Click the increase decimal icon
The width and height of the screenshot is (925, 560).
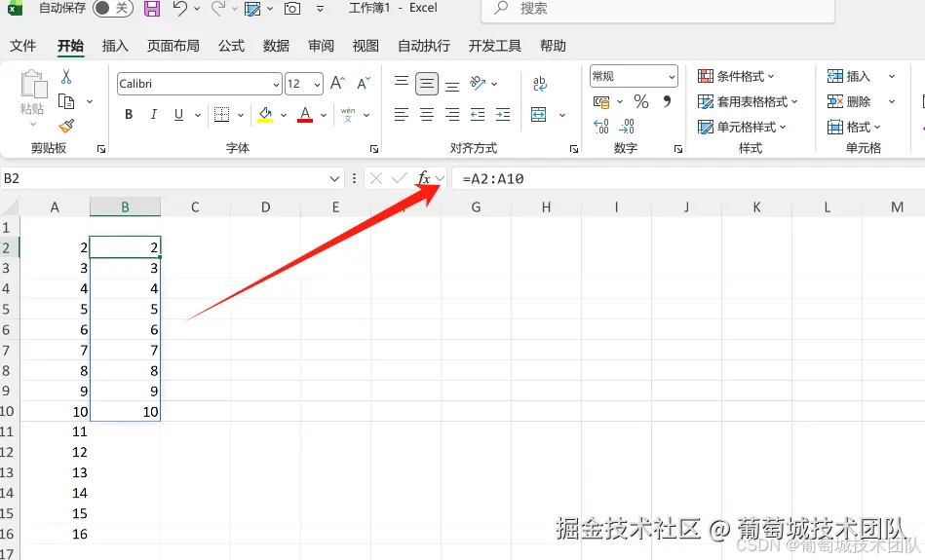click(x=601, y=127)
